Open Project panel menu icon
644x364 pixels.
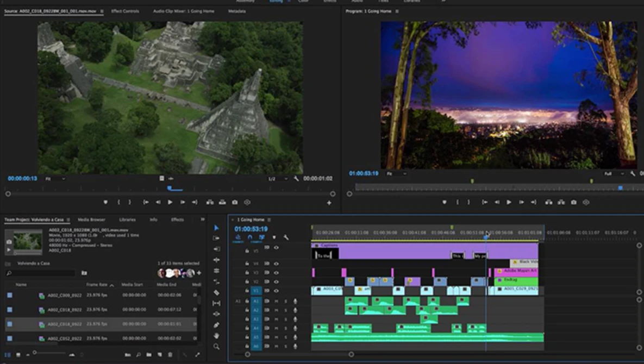click(x=68, y=220)
